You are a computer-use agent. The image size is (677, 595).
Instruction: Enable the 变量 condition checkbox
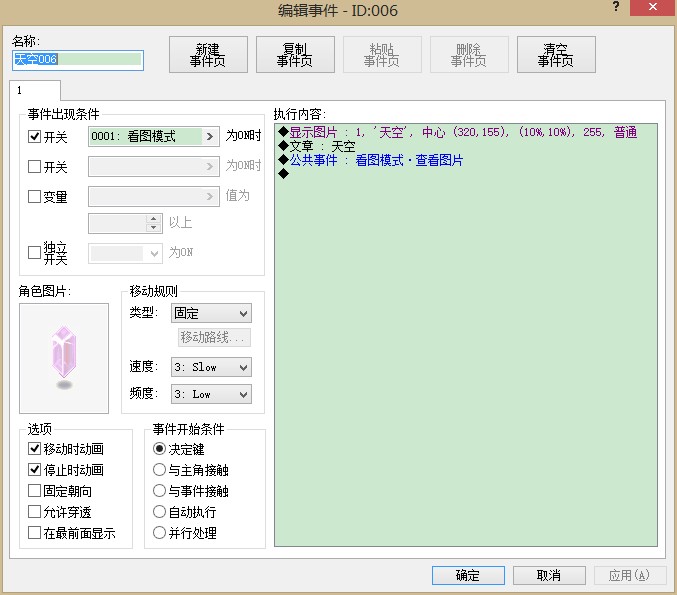coord(34,196)
